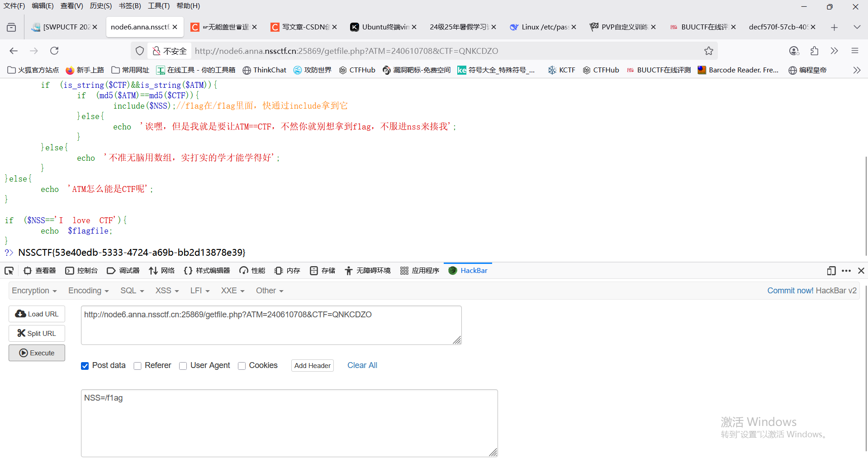This screenshot has width=868, height=459.
Task: Open the 编程皇帝 bookmark
Action: pyautogui.click(x=807, y=70)
